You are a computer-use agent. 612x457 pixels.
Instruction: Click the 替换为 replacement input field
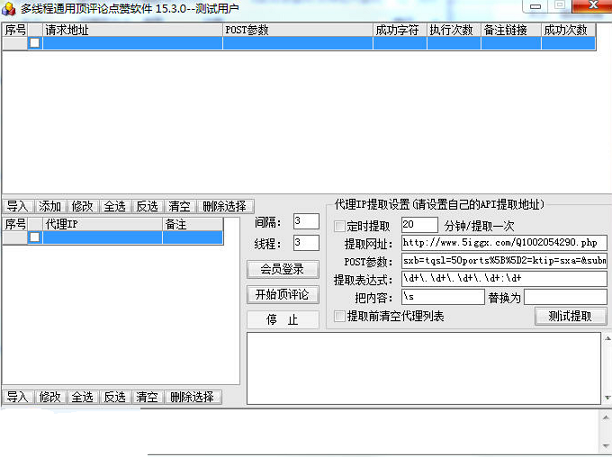click(566, 297)
